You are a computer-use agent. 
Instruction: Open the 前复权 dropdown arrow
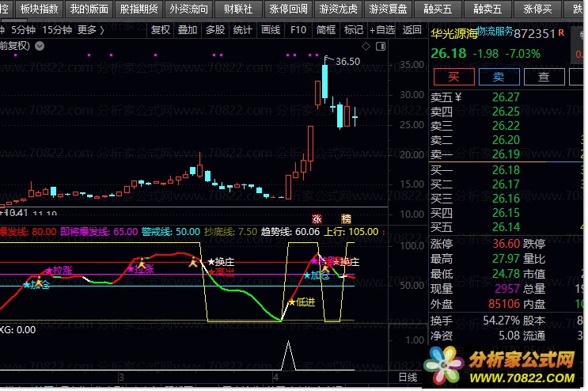(x=40, y=46)
